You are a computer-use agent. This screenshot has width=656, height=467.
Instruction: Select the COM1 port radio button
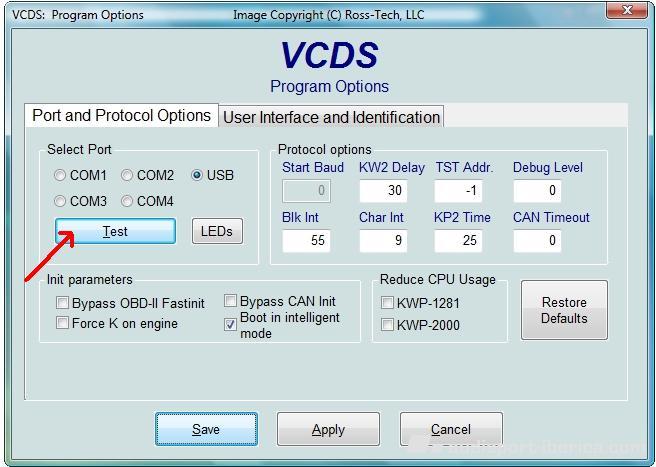pyautogui.click(x=60, y=175)
